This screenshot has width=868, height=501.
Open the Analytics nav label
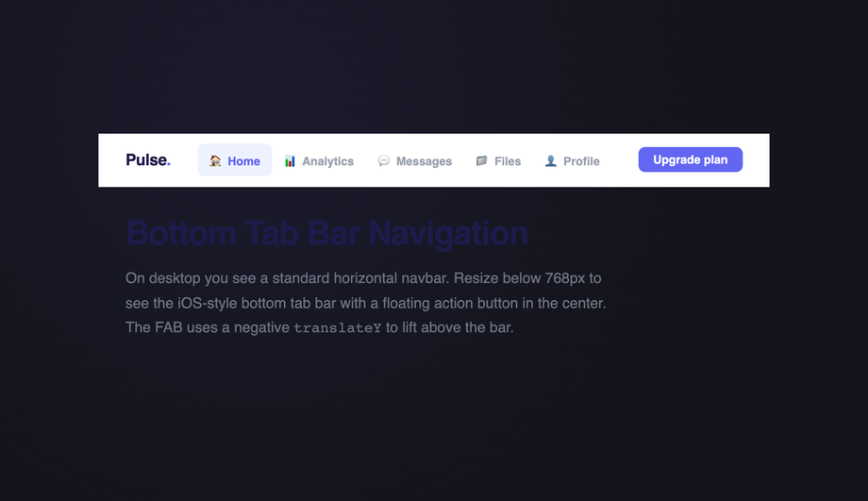point(327,161)
